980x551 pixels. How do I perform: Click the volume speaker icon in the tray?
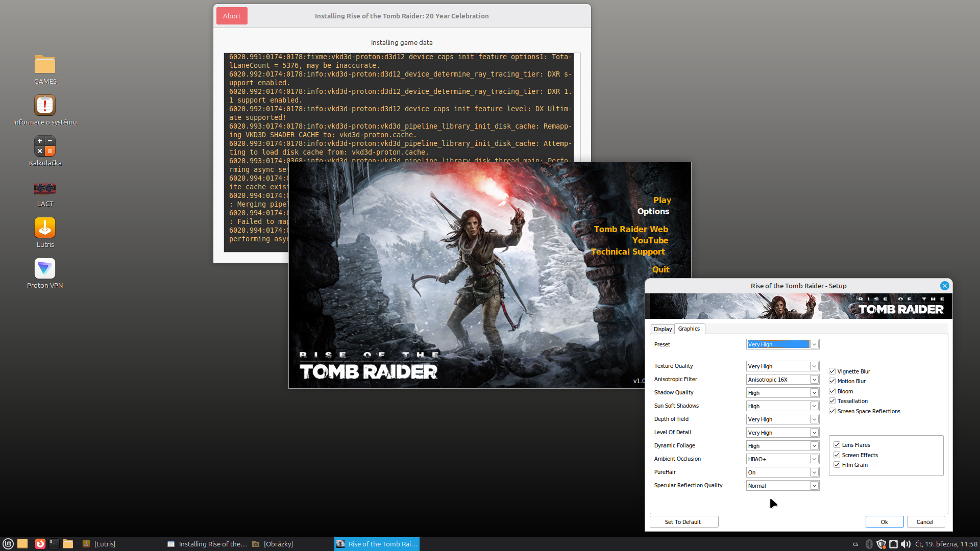905,544
